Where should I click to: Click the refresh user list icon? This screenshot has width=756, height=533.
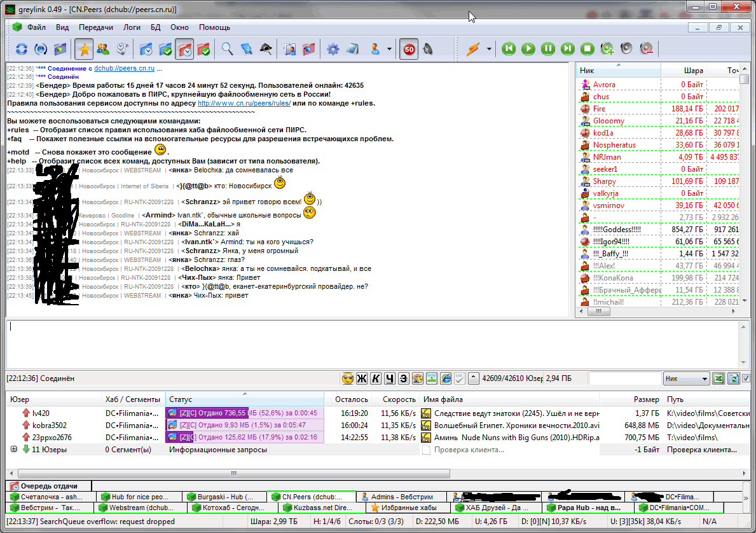pos(733,378)
